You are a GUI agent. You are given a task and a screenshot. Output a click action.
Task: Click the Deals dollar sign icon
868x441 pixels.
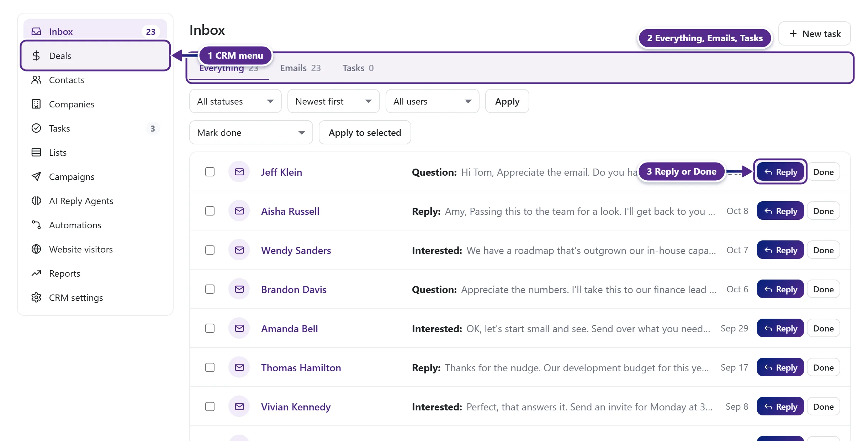tap(36, 55)
